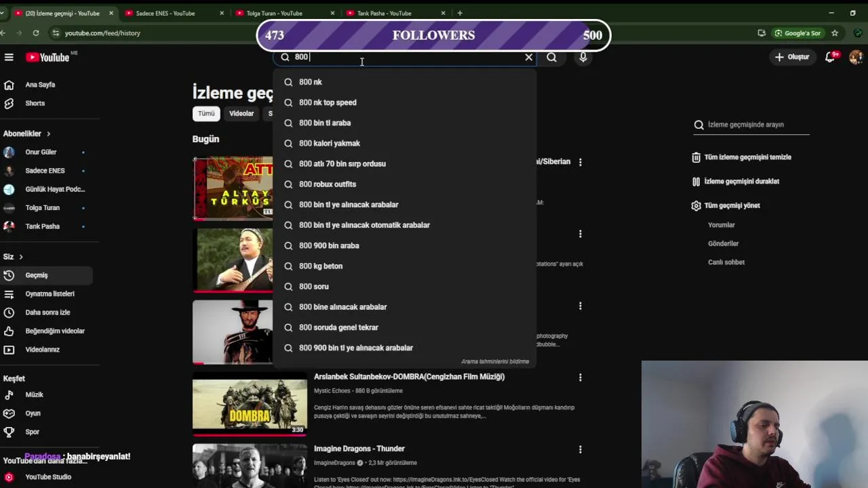Open the Imagine Dragons - Thunder title
Screen dimensions: 868x488
click(x=359, y=449)
